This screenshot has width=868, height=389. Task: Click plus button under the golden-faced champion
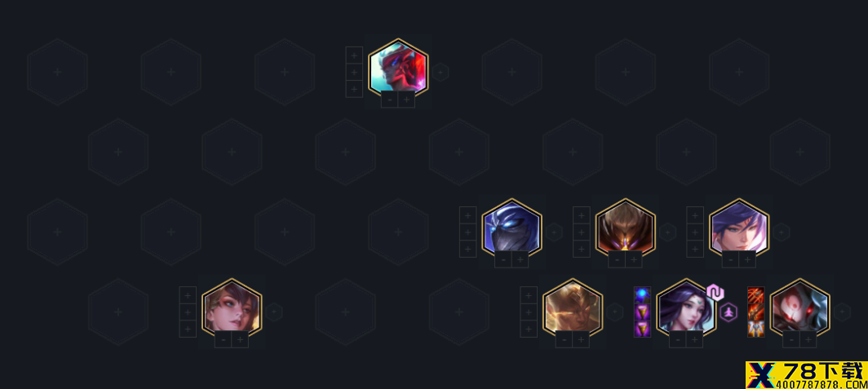click(581, 339)
